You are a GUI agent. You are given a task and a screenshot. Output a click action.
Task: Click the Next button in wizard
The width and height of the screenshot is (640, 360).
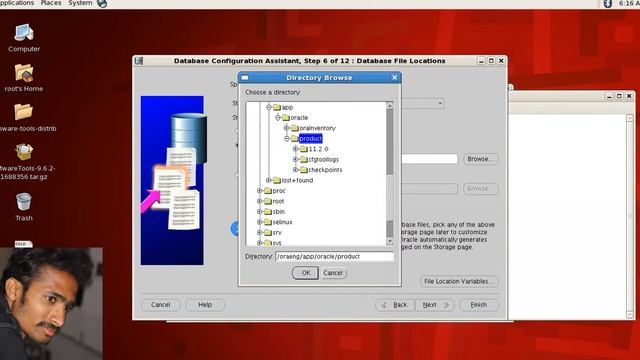[x=435, y=305]
